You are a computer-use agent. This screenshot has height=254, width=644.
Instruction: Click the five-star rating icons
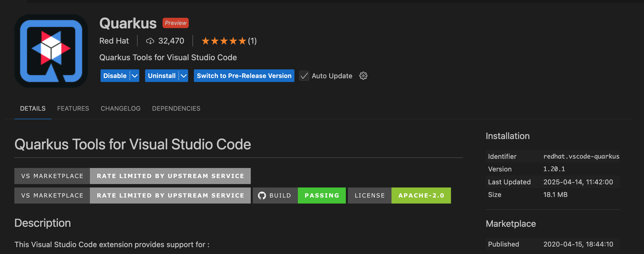tap(224, 41)
